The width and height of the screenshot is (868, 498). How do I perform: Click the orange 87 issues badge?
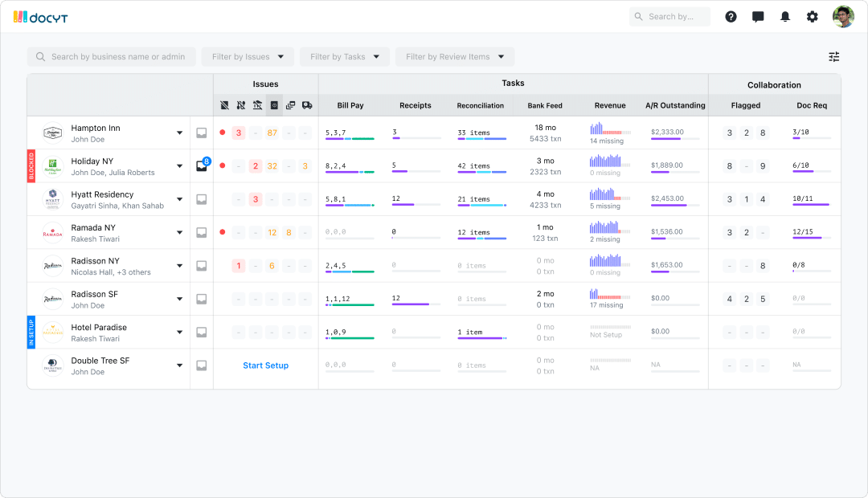(x=272, y=133)
